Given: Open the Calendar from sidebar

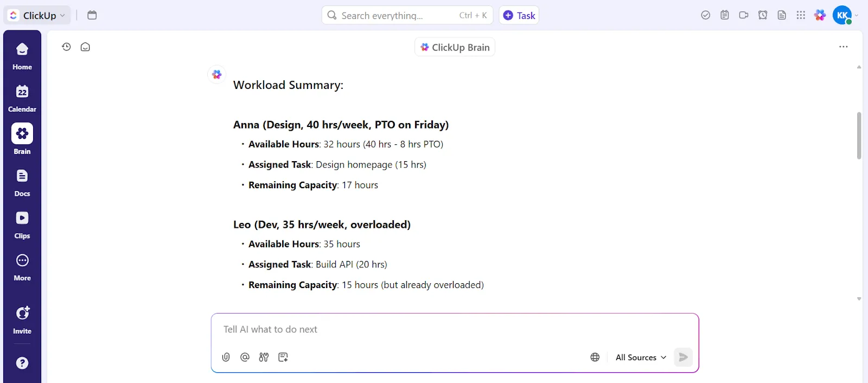Looking at the screenshot, I should tap(22, 99).
